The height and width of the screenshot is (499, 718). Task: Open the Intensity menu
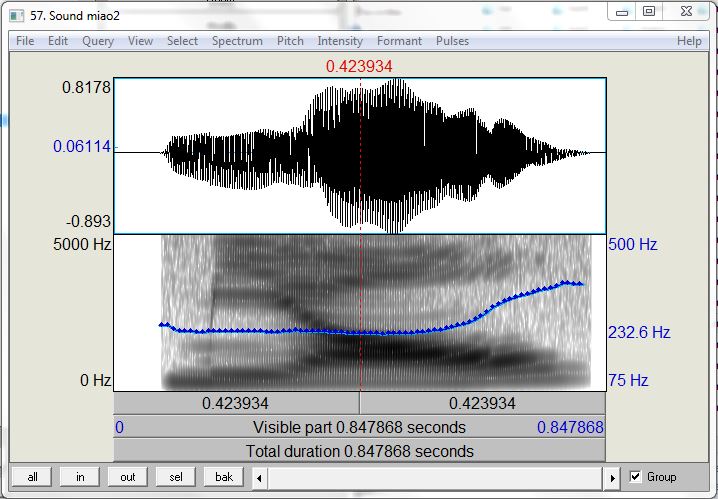[340, 41]
